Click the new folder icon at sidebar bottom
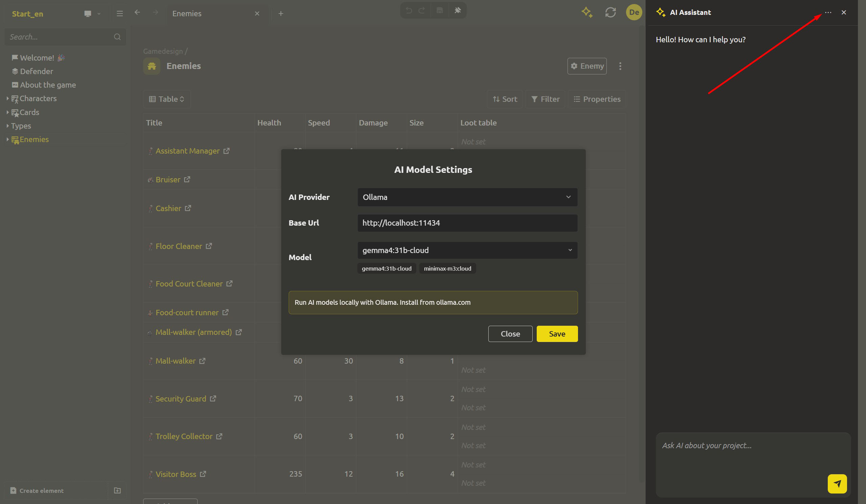 click(117, 490)
